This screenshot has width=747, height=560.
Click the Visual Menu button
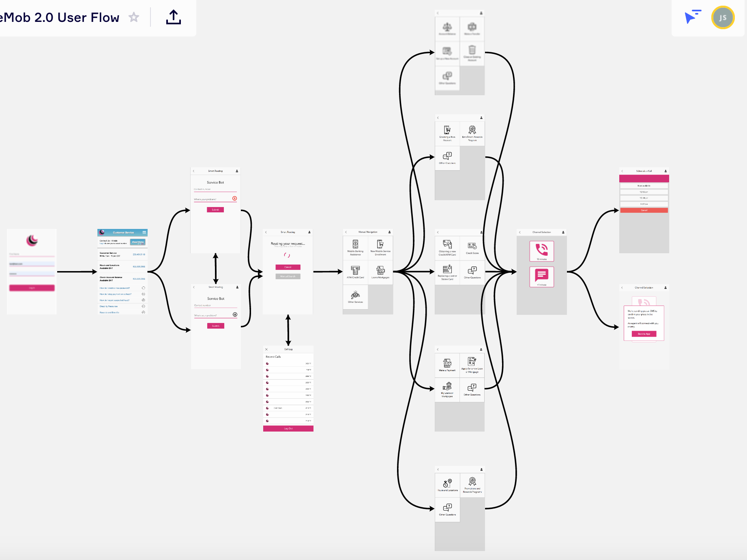coord(137,242)
